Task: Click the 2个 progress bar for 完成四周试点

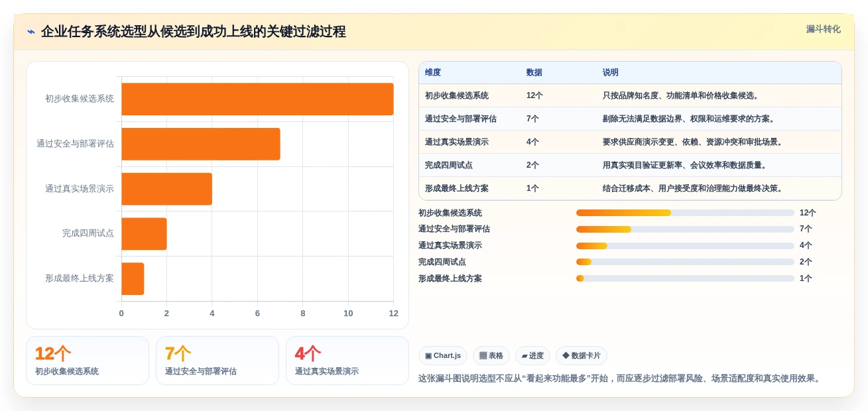Action: pos(685,262)
